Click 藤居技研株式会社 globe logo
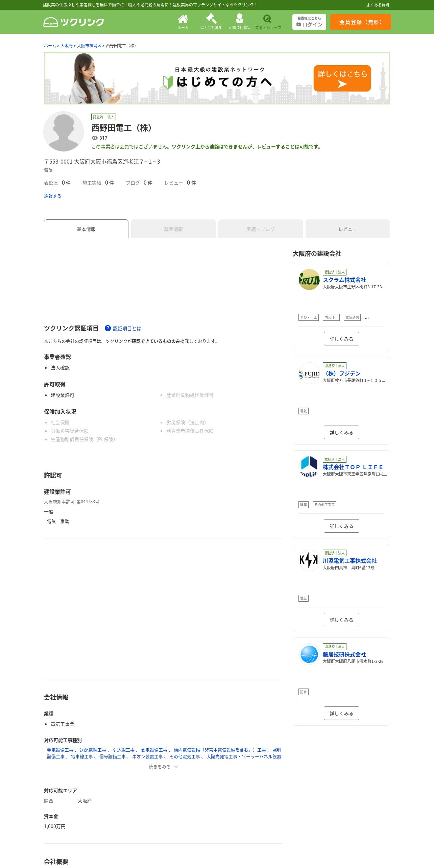This screenshot has width=434, height=868. click(309, 654)
